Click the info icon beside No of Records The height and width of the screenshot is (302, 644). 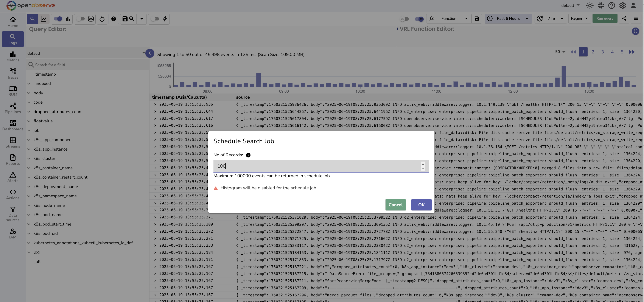248,155
